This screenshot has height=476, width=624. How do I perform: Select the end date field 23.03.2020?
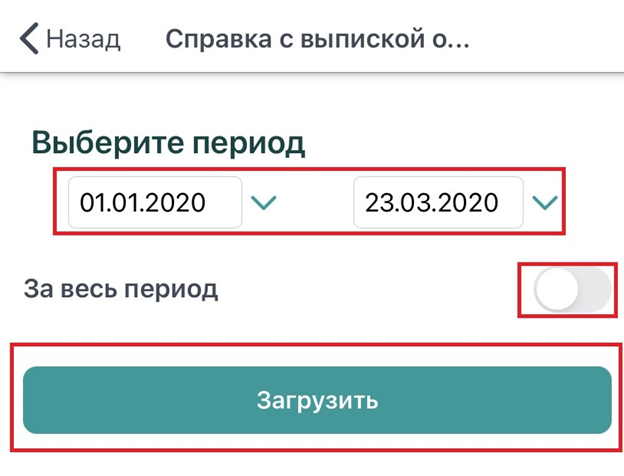pyautogui.click(x=438, y=203)
